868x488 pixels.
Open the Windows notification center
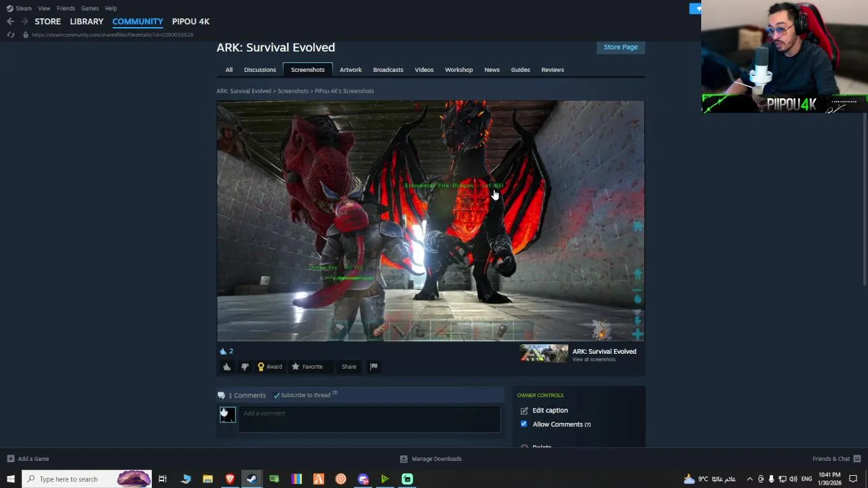[x=853, y=479]
